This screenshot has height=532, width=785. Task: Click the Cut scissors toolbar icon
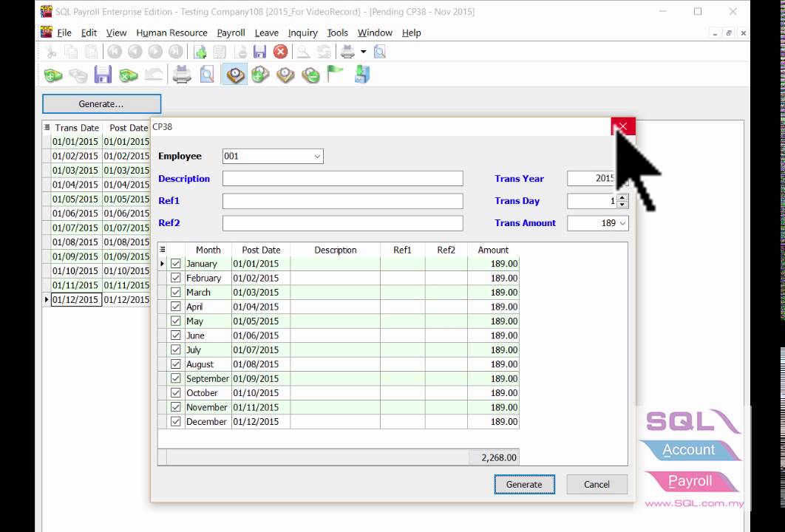tap(50, 52)
